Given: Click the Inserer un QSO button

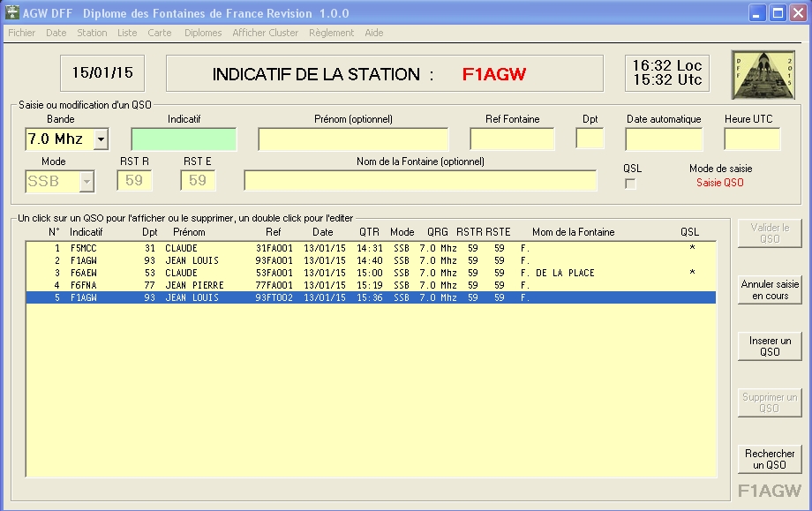Looking at the screenshot, I should [x=770, y=346].
